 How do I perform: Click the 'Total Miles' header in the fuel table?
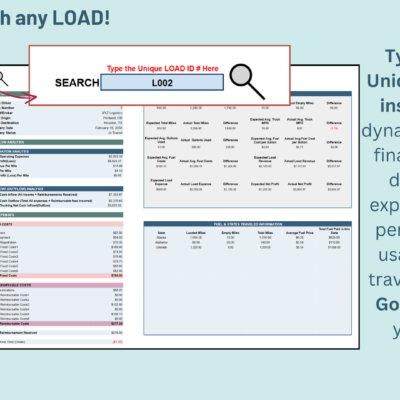tap(265, 233)
